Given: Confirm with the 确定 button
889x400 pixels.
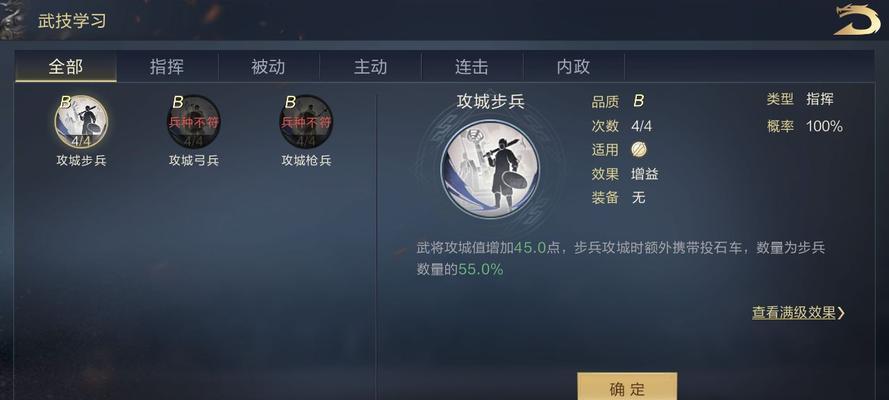Looking at the screenshot, I should pyautogui.click(x=627, y=387).
